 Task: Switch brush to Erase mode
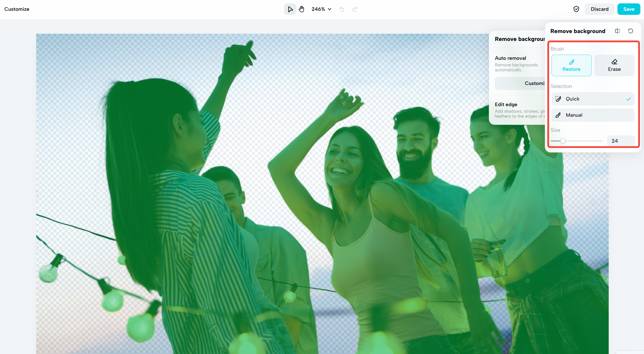point(614,65)
